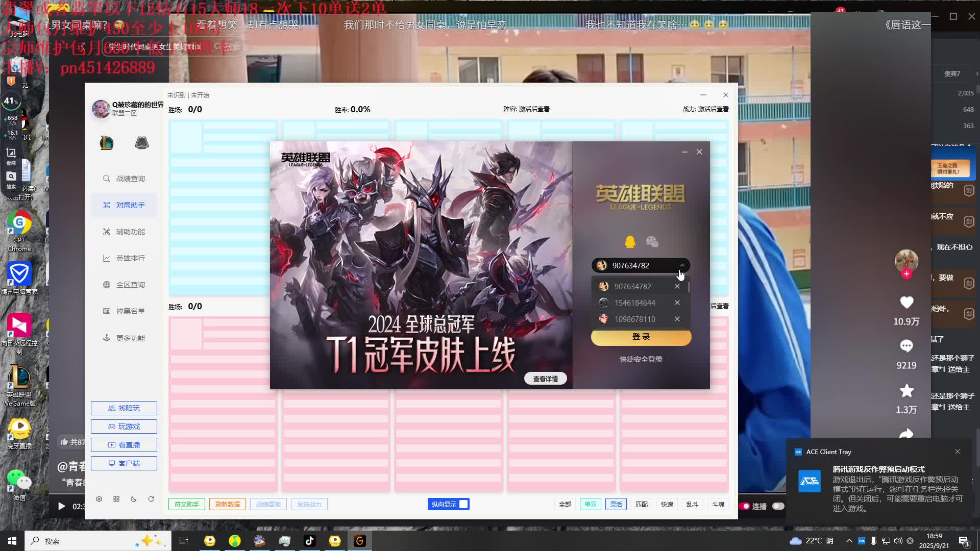Remove saved account 1546184644 from list
This screenshot has width=980, height=551.
(x=677, y=303)
